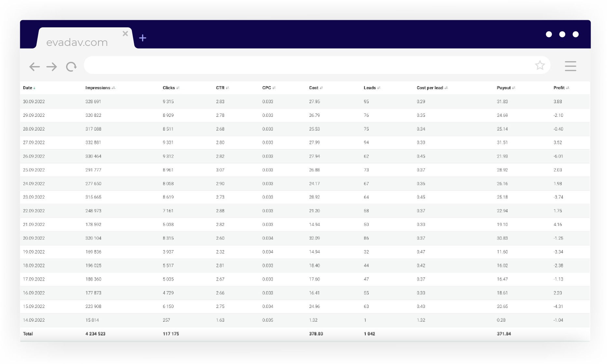Click the Leads column sort icon
Screen dimensions: 607x364
pos(379,88)
